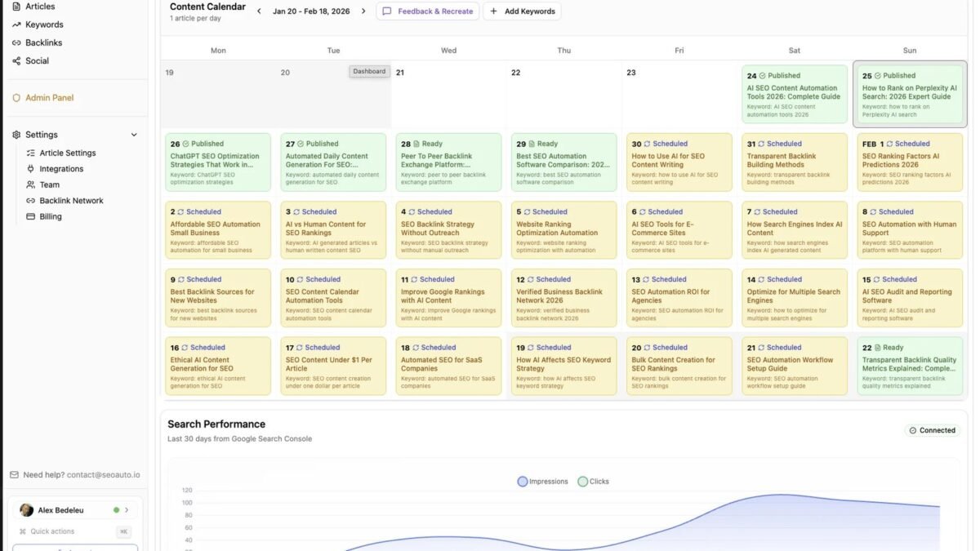The width and height of the screenshot is (980, 551).
Task: Click the Integrations plug icon
Action: coord(31,169)
